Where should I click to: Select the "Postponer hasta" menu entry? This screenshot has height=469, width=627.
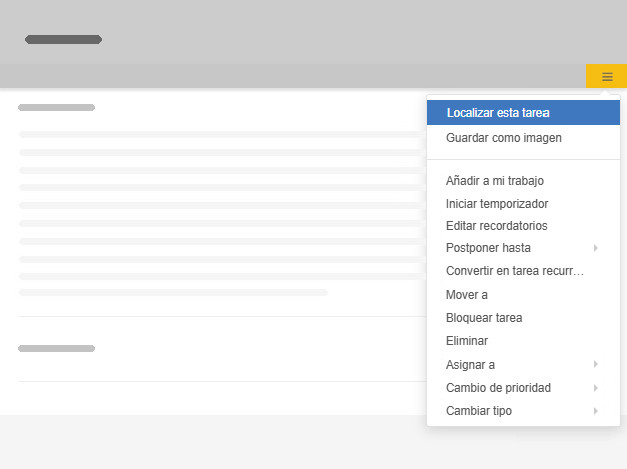tap(488, 248)
